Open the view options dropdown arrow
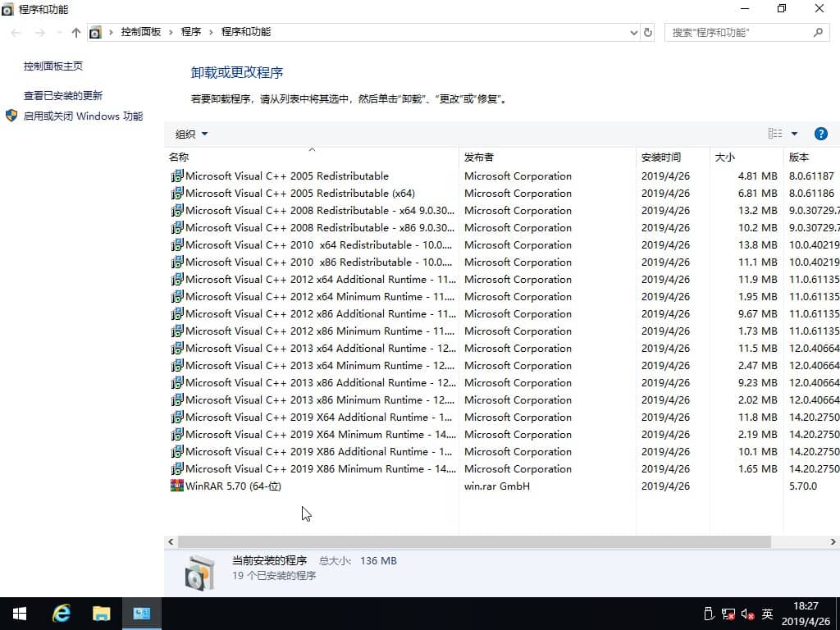840x630 pixels. (x=792, y=133)
